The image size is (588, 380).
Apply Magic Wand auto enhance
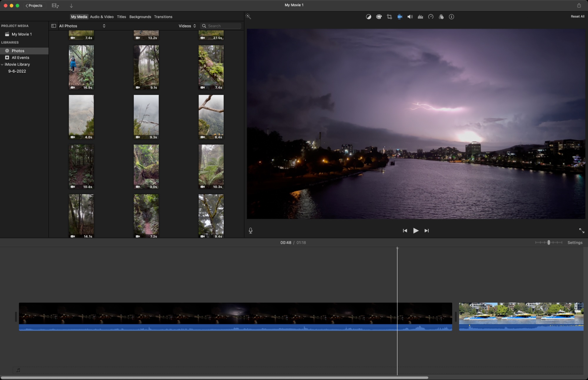[248, 16]
